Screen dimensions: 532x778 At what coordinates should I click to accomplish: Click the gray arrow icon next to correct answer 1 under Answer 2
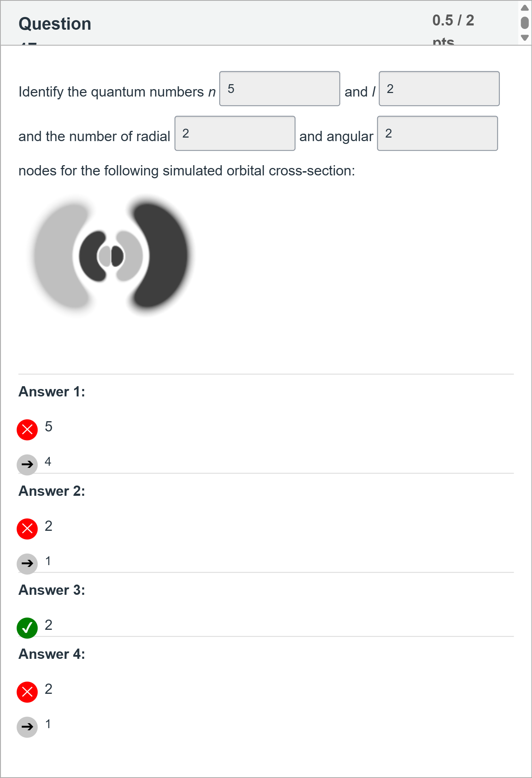27,564
